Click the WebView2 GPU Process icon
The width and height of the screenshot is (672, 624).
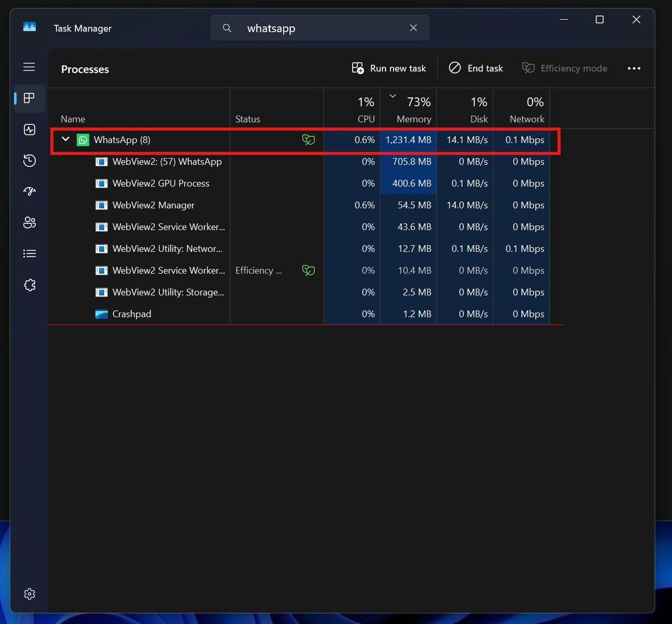pyautogui.click(x=101, y=184)
